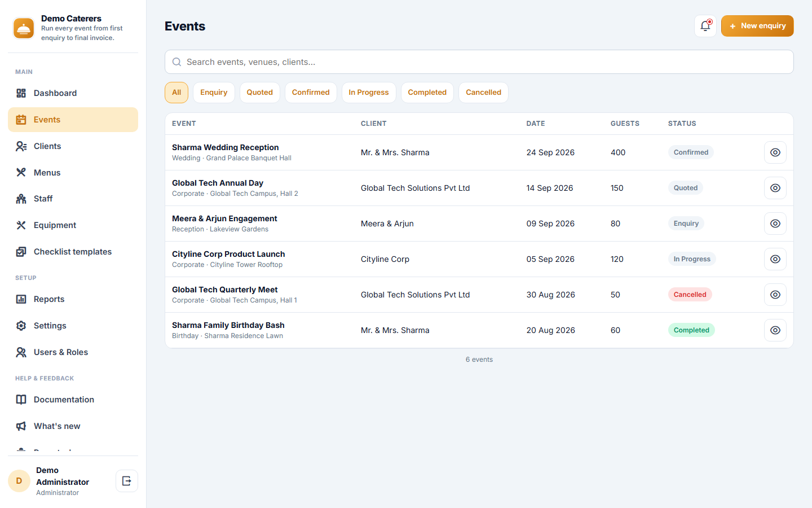Viewport: 812px width, 508px height.
Task: Go to Clients section
Action: (73, 146)
